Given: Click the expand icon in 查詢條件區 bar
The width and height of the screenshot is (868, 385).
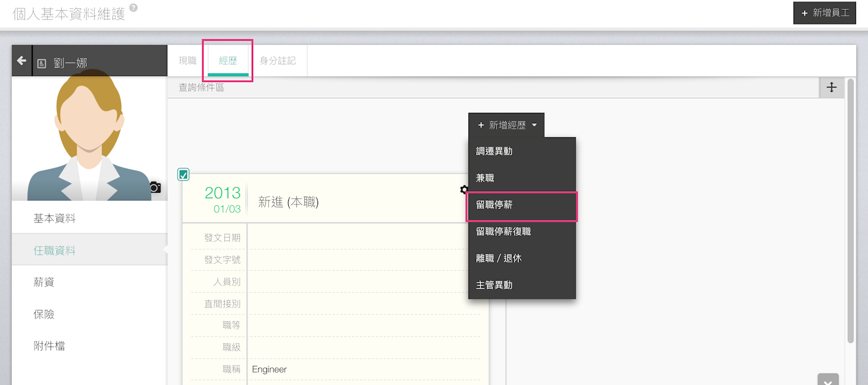Looking at the screenshot, I should [831, 87].
